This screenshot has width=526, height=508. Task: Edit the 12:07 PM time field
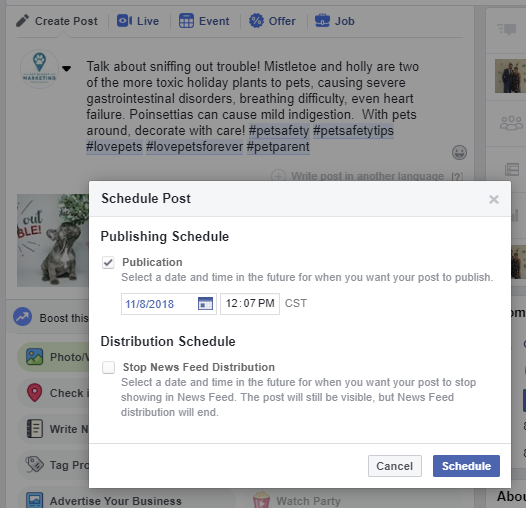point(250,304)
